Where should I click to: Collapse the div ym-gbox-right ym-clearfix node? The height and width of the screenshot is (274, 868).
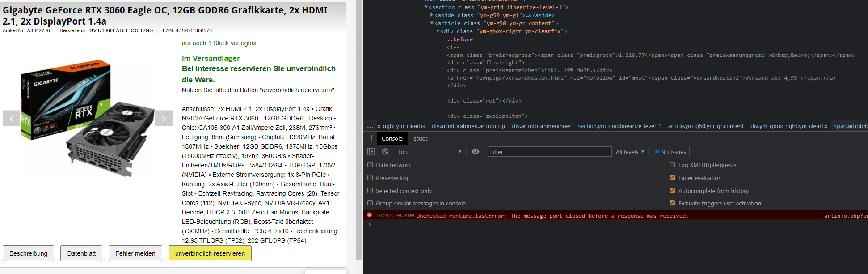[438, 31]
